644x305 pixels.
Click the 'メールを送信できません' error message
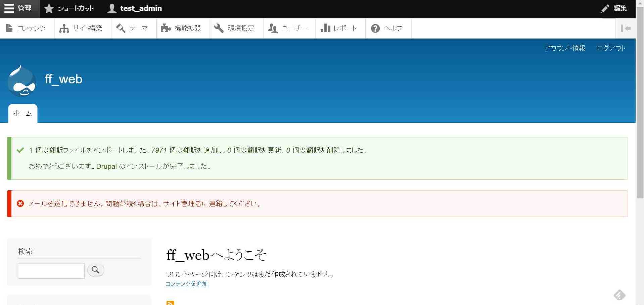(x=145, y=204)
